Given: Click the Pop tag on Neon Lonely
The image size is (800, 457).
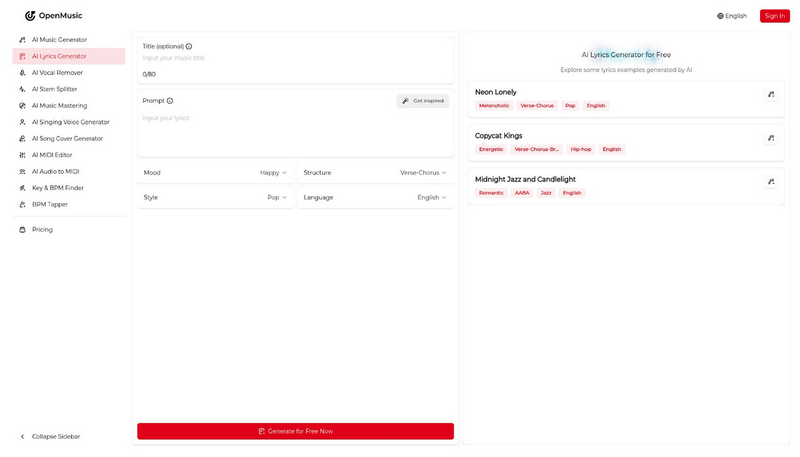Looking at the screenshot, I should [570, 106].
